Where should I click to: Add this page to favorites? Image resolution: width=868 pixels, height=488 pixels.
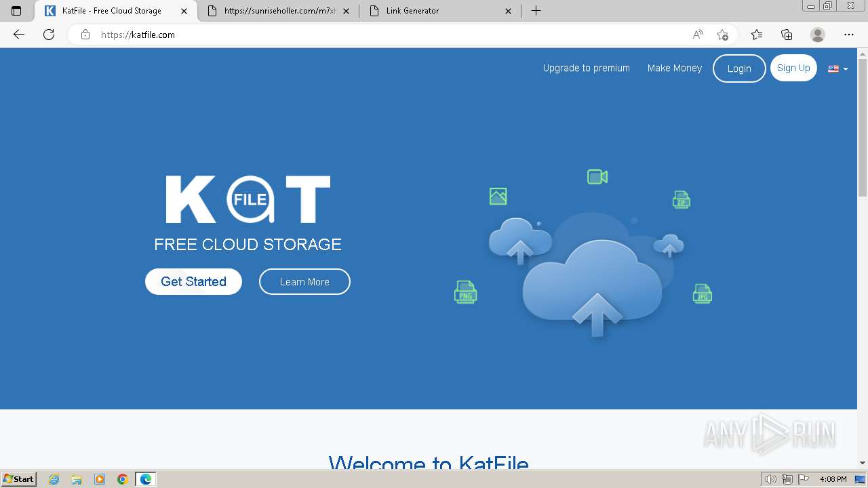723,35
